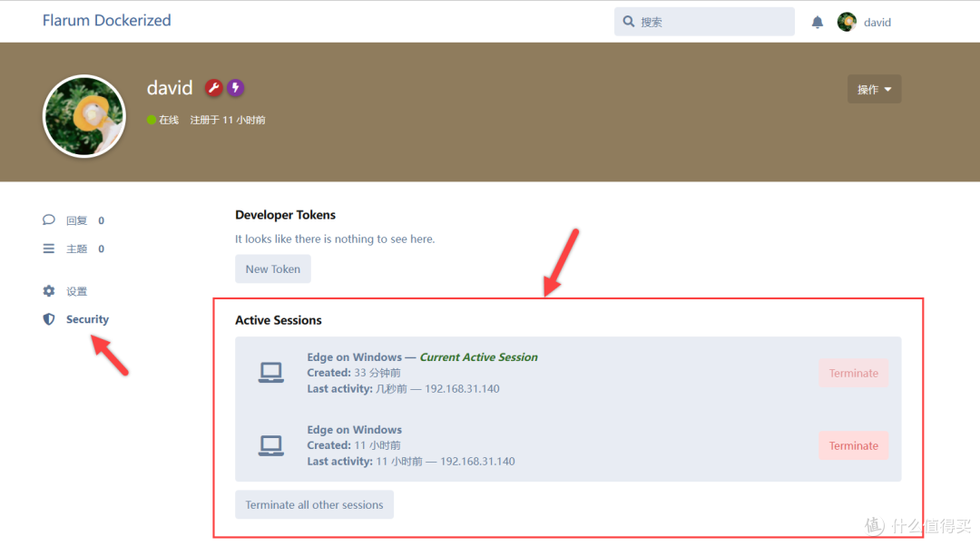
Task: Click the red wrench admin badge
Action: click(x=214, y=87)
